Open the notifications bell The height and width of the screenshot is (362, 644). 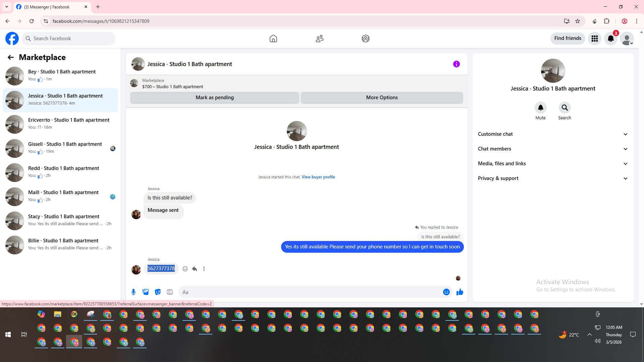coord(611,39)
